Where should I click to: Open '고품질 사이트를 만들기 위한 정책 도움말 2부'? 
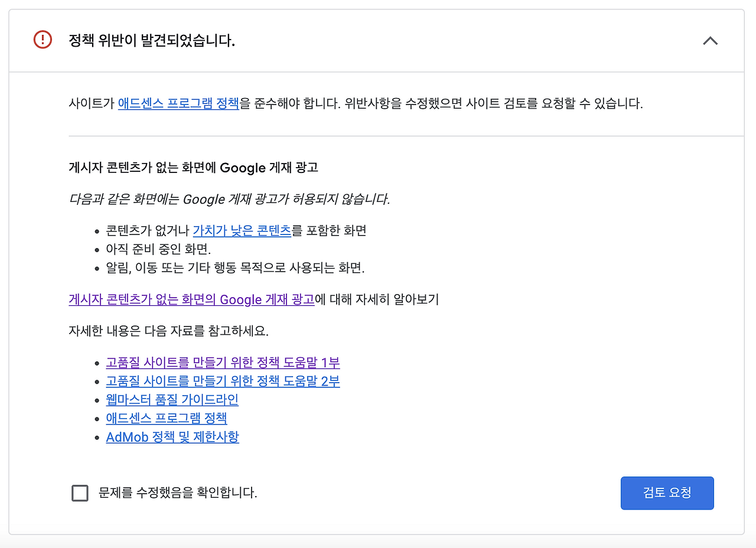click(223, 381)
